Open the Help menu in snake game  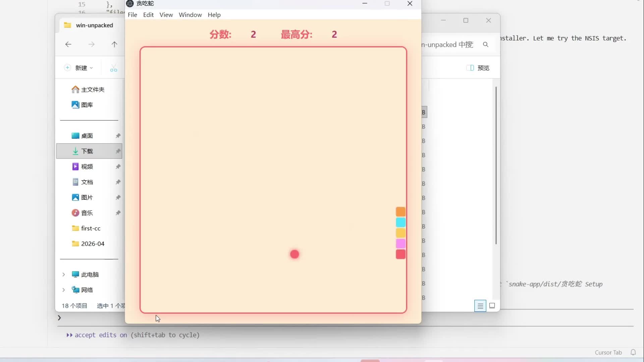pos(214,15)
